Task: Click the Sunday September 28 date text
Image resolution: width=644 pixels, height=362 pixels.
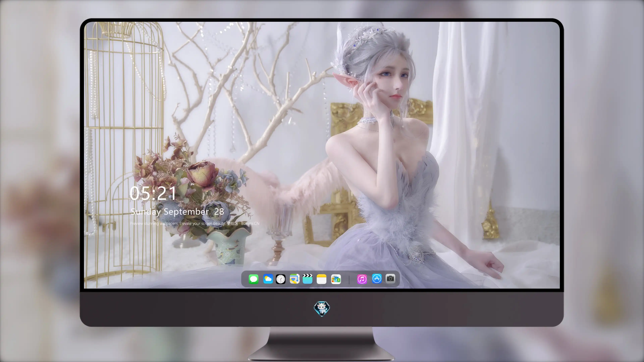Action: 177,212
